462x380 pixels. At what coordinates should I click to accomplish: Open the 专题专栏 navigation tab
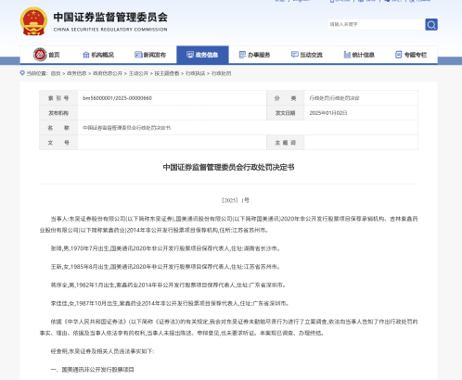click(x=411, y=55)
